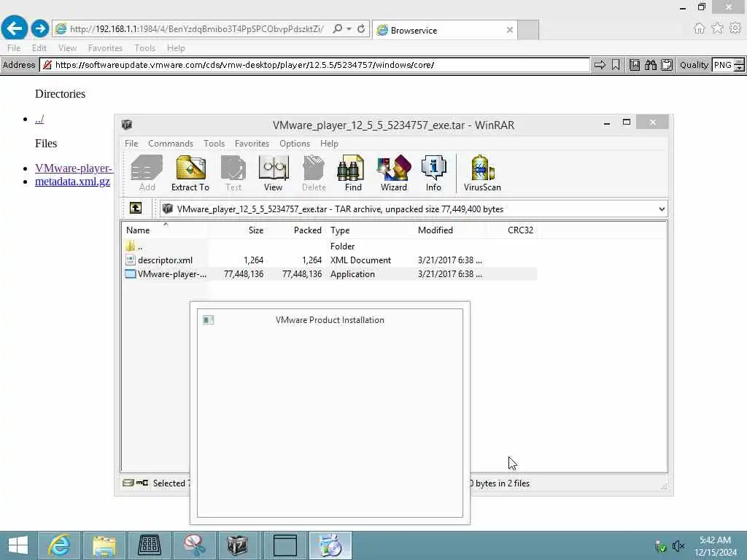Sort archive list by Name column

(x=165, y=230)
